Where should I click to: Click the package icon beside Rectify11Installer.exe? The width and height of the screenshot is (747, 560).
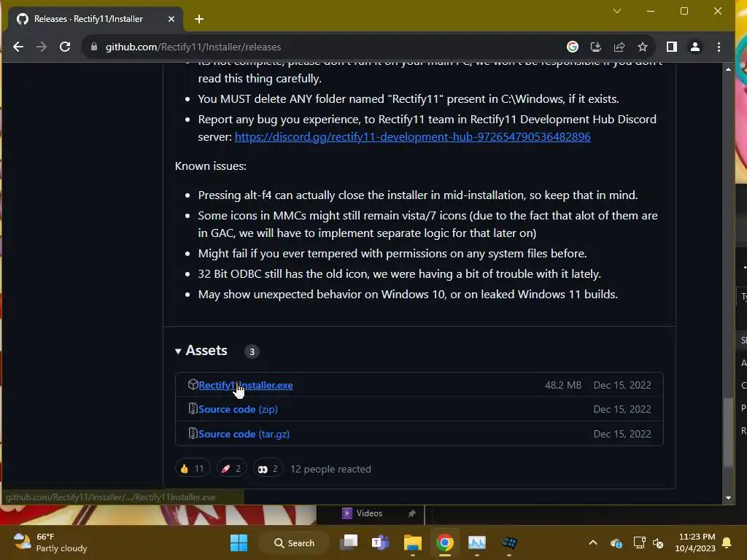193,384
